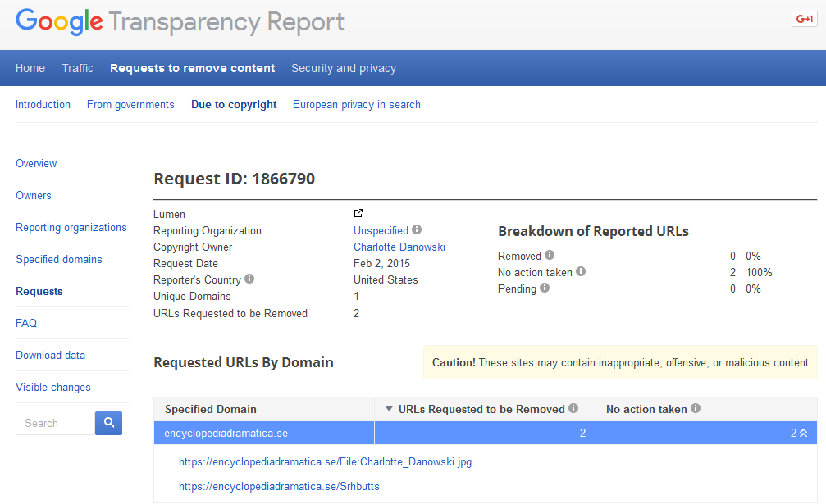Open From governments subsection
This screenshot has height=504, width=826.
pyautogui.click(x=130, y=105)
